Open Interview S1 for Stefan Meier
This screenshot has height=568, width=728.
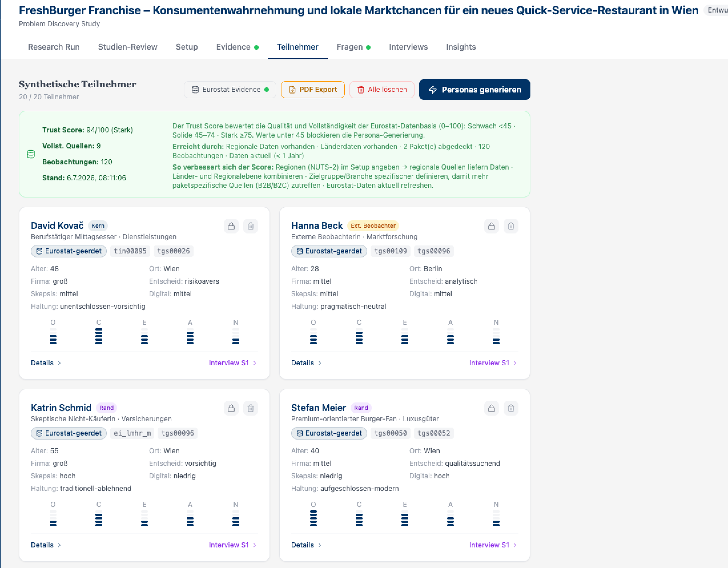pyautogui.click(x=493, y=545)
